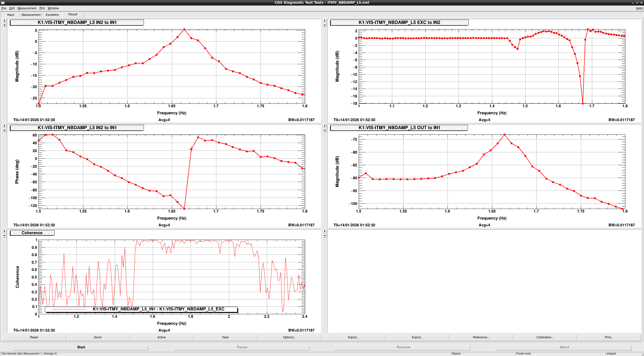Open the Plot menu
The image size is (644, 356).
click(x=42, y=8)
